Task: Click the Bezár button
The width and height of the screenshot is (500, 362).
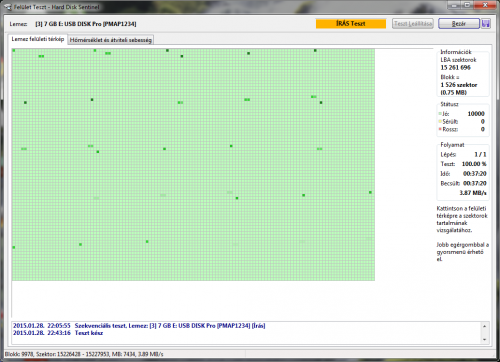Action: click(459, 24)
